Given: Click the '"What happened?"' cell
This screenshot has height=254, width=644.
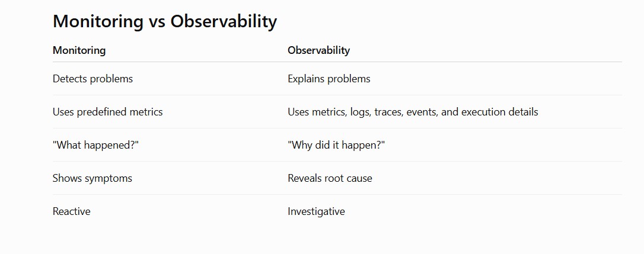Looking at the screenshot, I should 95,145.
